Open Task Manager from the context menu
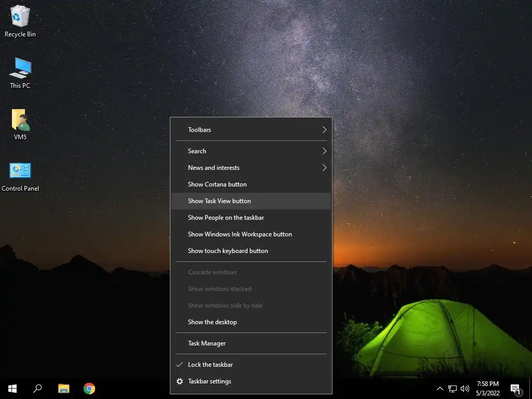The height and width of the screenshot is (399, 532). (251, 343)
